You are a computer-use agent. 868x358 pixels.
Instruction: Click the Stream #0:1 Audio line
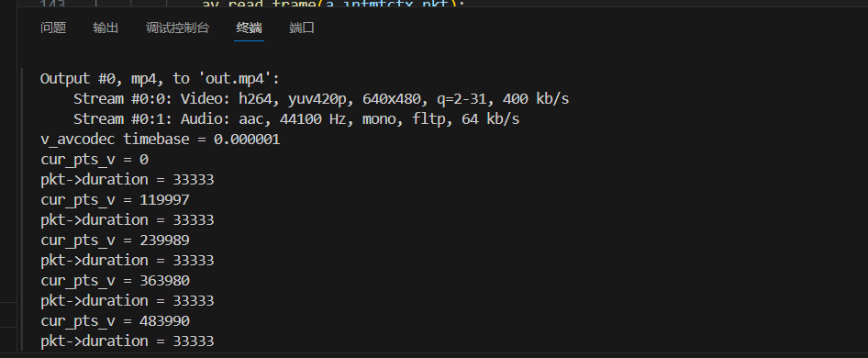[x=296, y=119]
